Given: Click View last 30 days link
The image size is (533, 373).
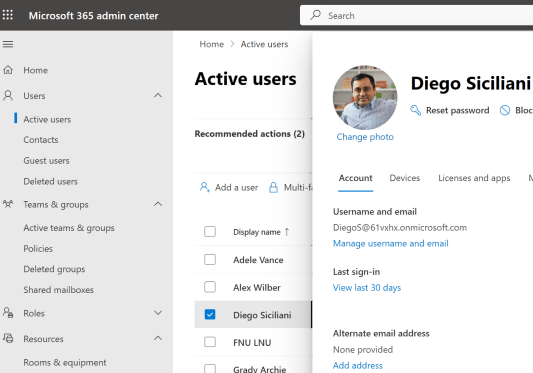Looking at the screenshot, I should pyautogui.click(x=367, y=288).
